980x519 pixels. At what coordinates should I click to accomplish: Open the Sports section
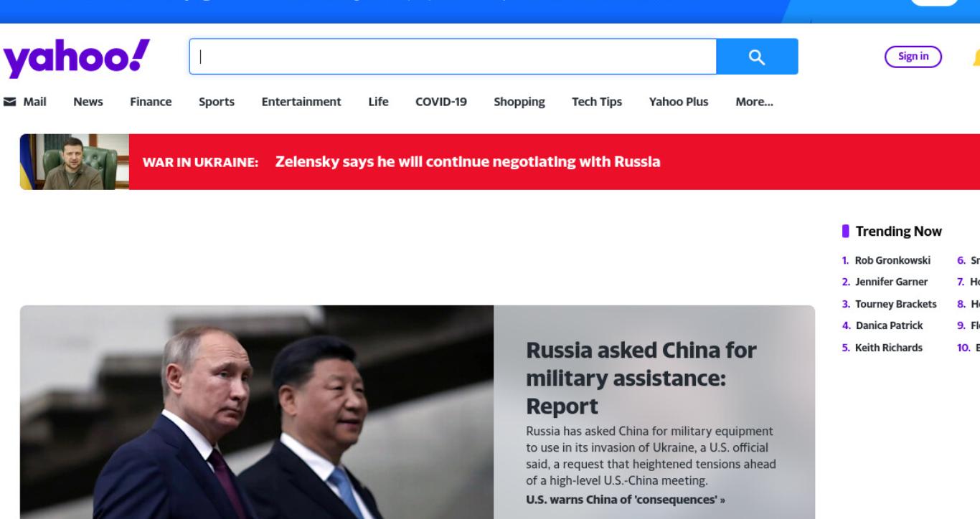tap(217, 102)
